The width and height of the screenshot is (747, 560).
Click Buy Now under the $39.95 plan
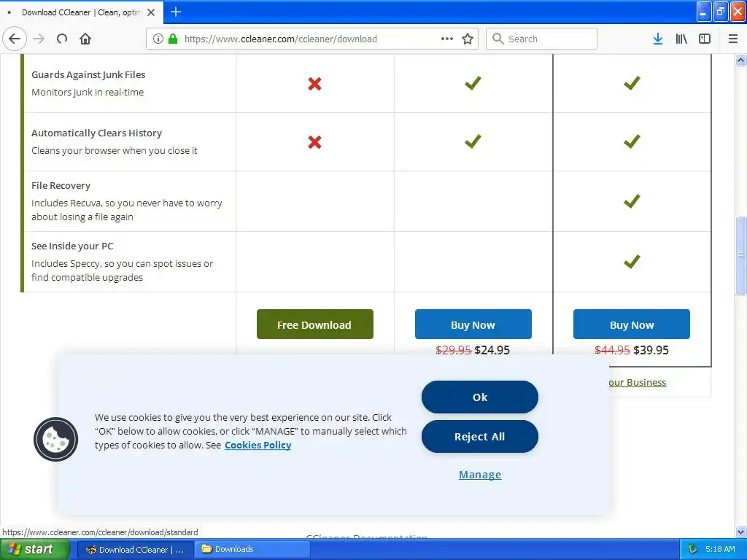(632, 324)
